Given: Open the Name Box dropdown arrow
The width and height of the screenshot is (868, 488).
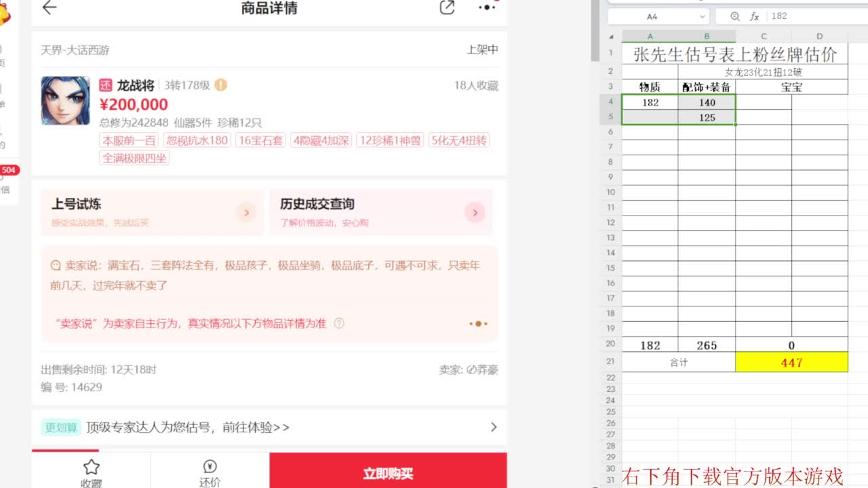Looking at the screenshot, I should pyautogui.click(x=702, y=16).
